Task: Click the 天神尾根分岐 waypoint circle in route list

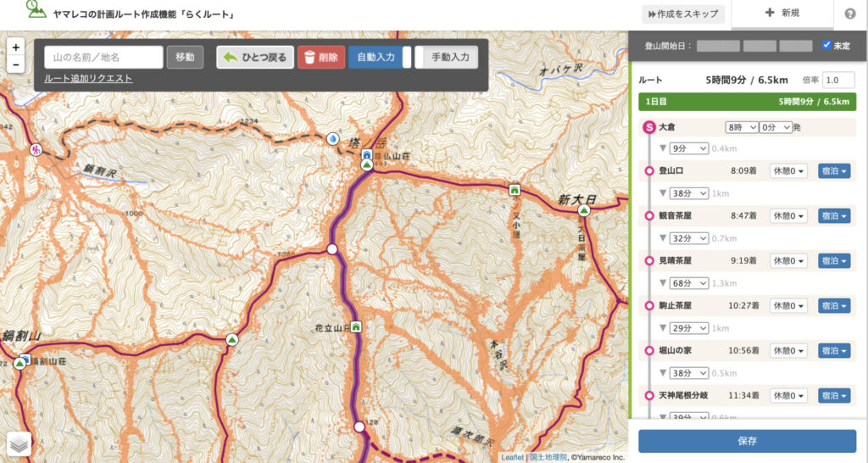Action: click(649, 395)
